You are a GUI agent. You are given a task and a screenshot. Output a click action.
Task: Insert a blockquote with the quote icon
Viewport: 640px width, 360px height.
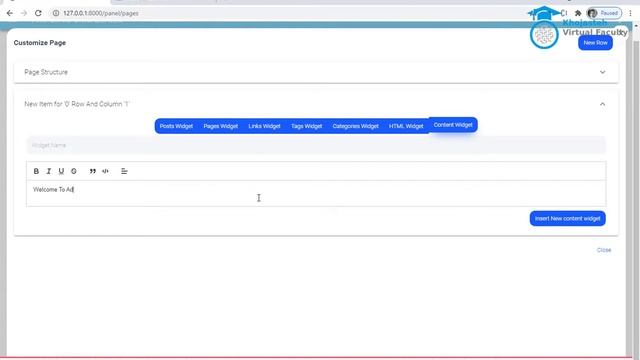(x=93, y=171)
